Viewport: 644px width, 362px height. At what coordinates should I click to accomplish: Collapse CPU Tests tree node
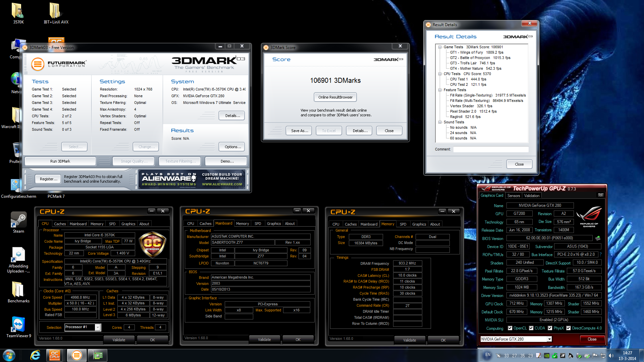point(440,74)
